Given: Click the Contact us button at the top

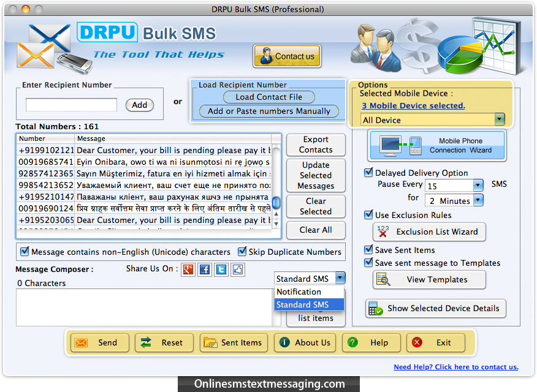Looking at the screenshot, I should coord(286,56).
